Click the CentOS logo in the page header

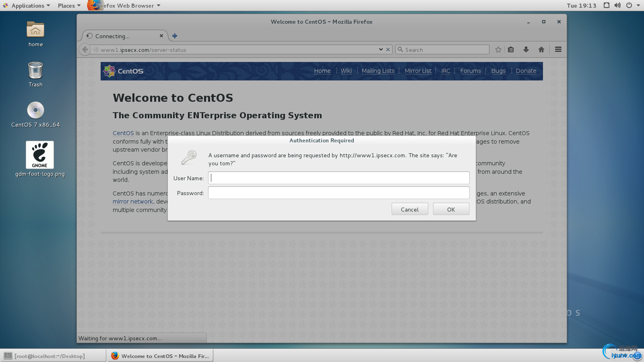[124, 71]
